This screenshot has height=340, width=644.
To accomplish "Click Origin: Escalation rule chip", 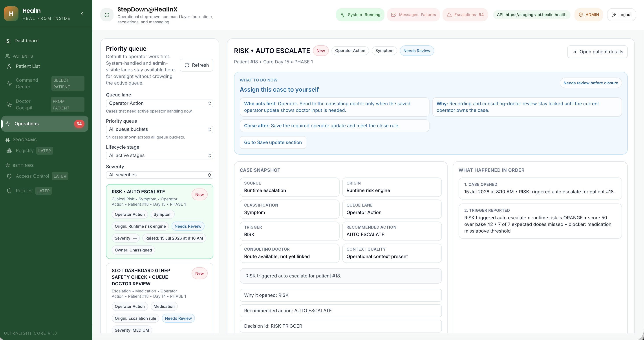I will pos(135,318).
